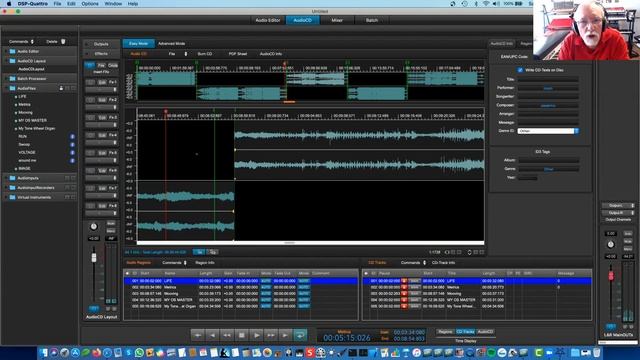This screenshot has height=360, width=640.
Task: Click the Audio Editor folder icon
Action: point(12,51)
